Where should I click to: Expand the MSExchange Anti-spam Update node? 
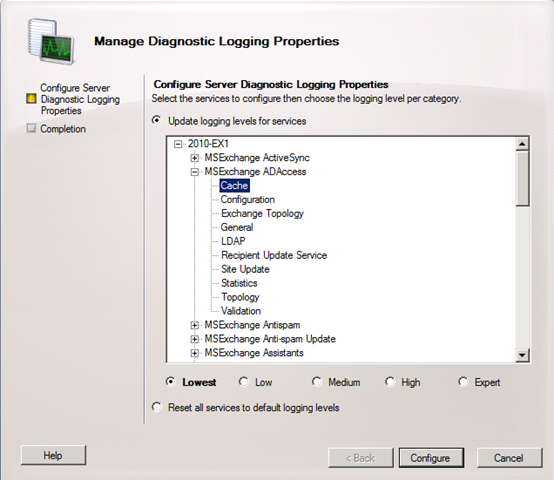[194, 339]
